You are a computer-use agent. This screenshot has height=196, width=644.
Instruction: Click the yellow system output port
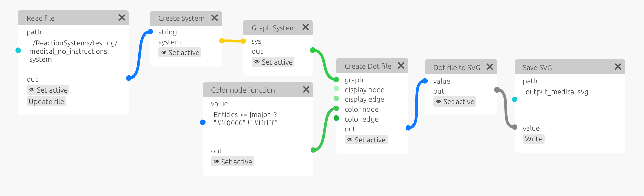coord(222,41)
